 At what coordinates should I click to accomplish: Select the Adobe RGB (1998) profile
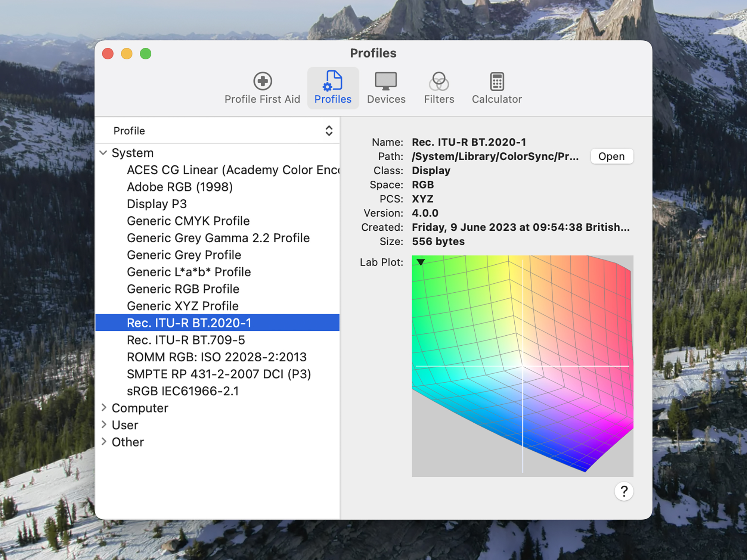click(180, 187)
